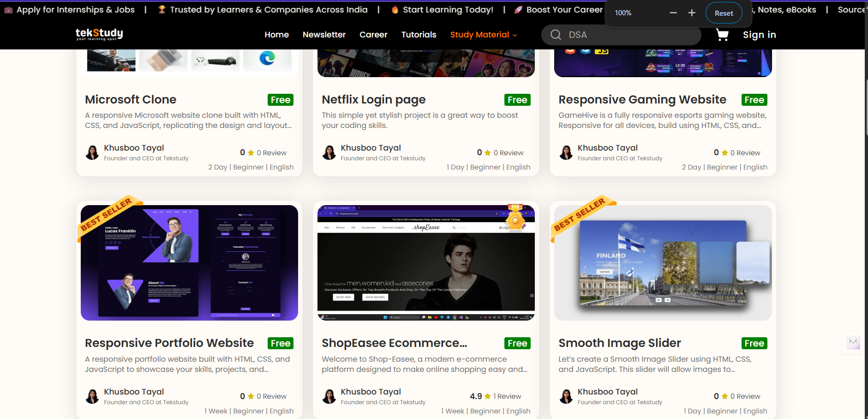Screen dimensions: 868x419
Task: Click the Sign in link
Action: pos(759,35)
